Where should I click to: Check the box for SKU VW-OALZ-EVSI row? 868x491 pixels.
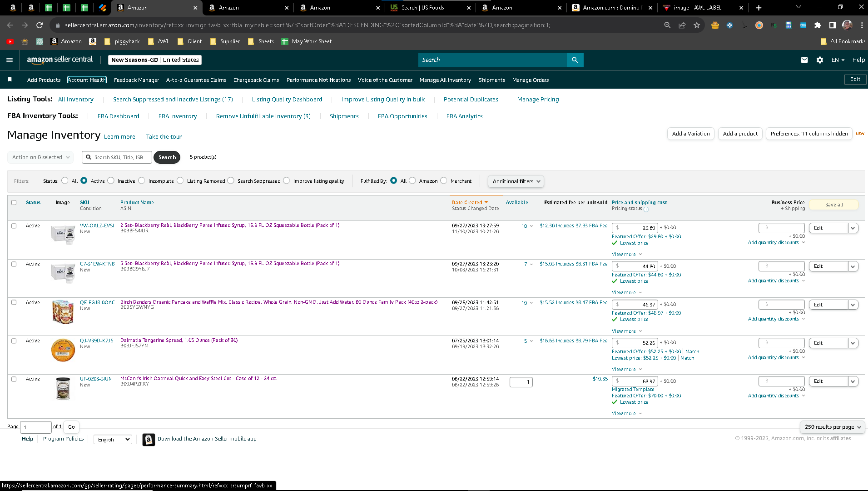14,226
